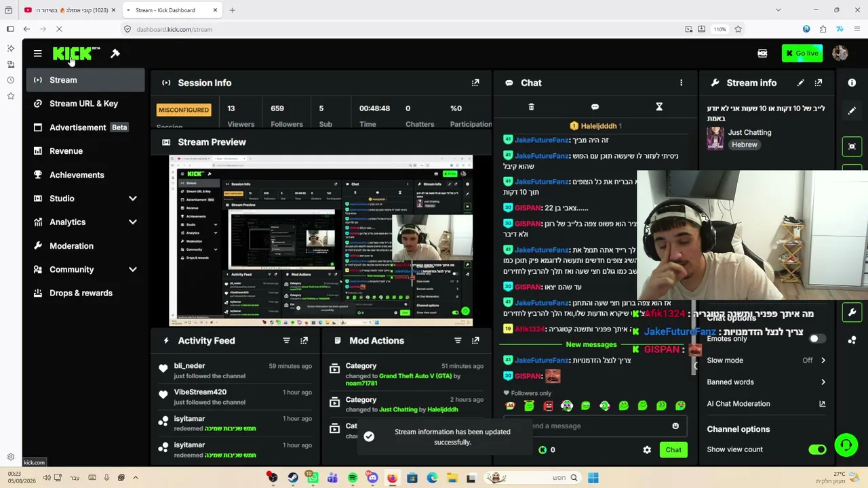Open the emoji picker in message box
This screenshot has height=488, width=868.
click(x=675, y=426)
